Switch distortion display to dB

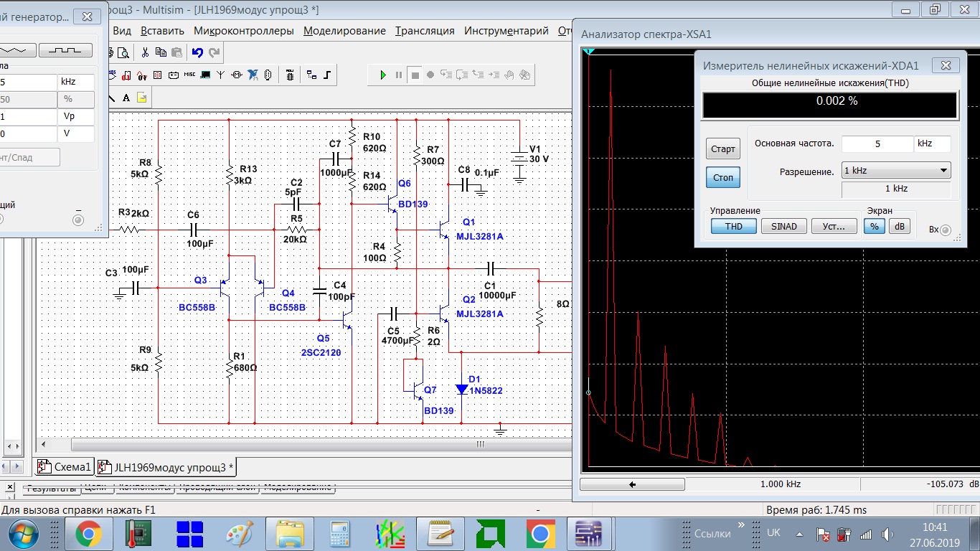point(898,226)
